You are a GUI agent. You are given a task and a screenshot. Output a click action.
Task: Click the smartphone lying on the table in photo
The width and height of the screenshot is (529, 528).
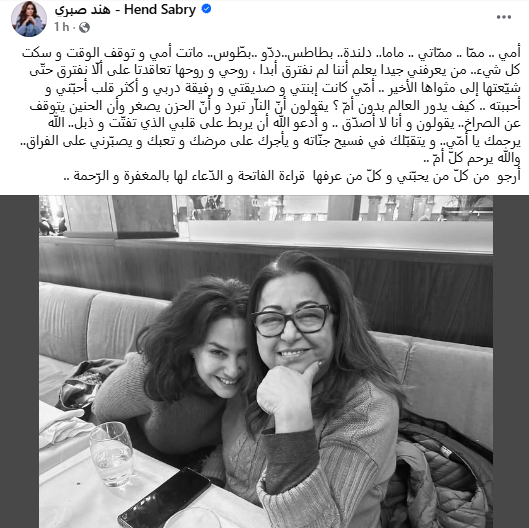165,498
